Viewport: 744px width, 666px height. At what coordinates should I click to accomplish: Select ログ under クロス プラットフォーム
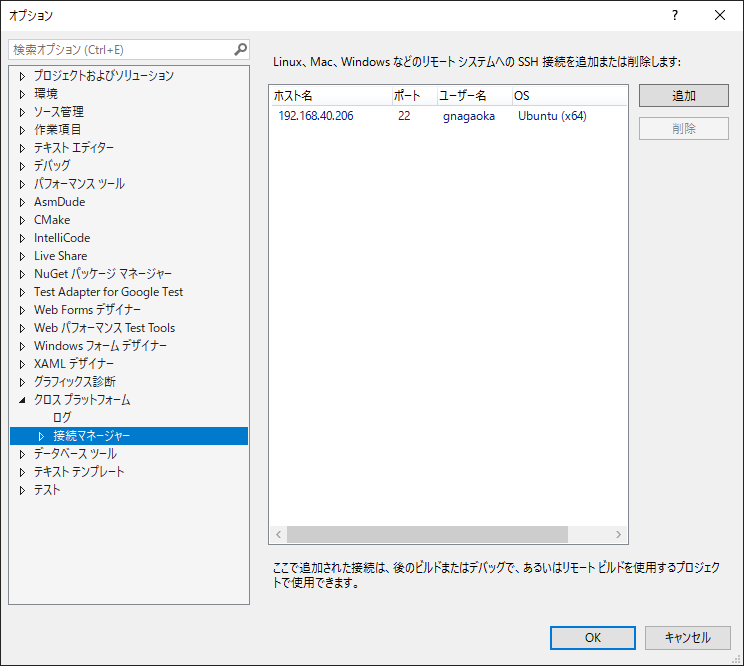coord(62,417)
